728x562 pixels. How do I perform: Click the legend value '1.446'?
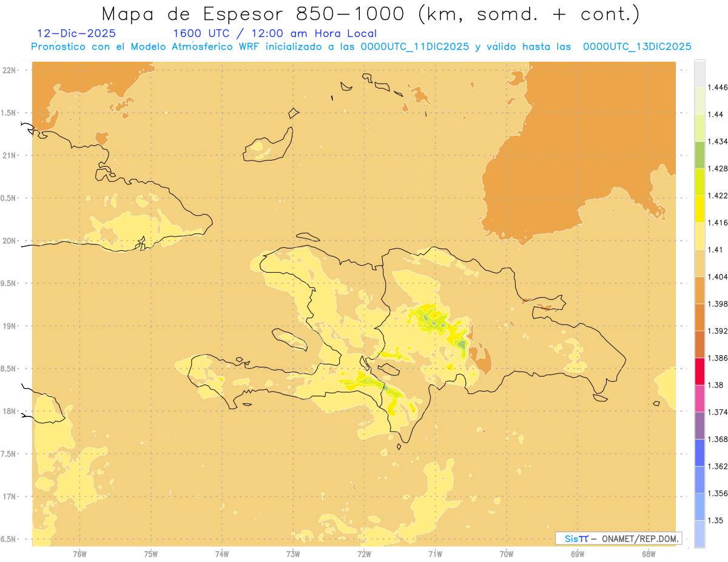(x=718, y=87)
